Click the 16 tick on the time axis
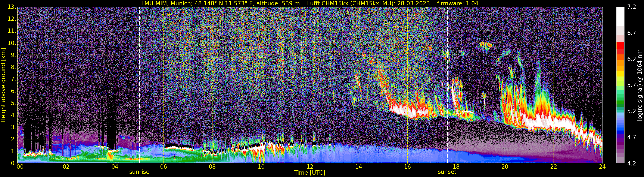 [407, 167]
